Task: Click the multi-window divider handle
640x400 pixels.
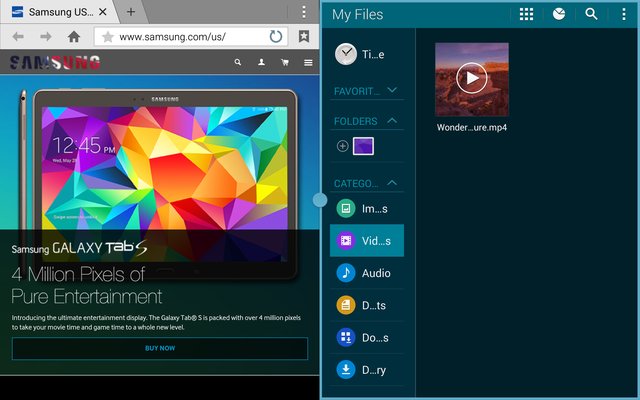Action: click(x=320, y=200)
